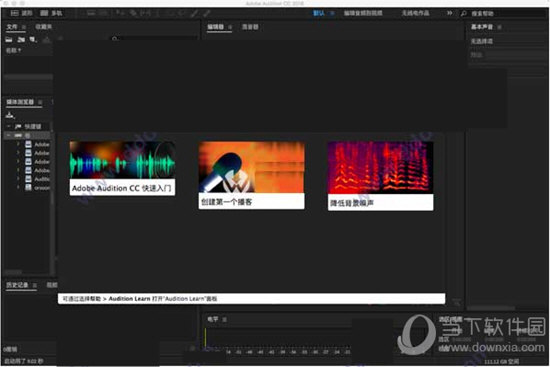Open the 文件 (Files) panel tab
The width and height of the screenshot is (550, 367).
[12, 27]
